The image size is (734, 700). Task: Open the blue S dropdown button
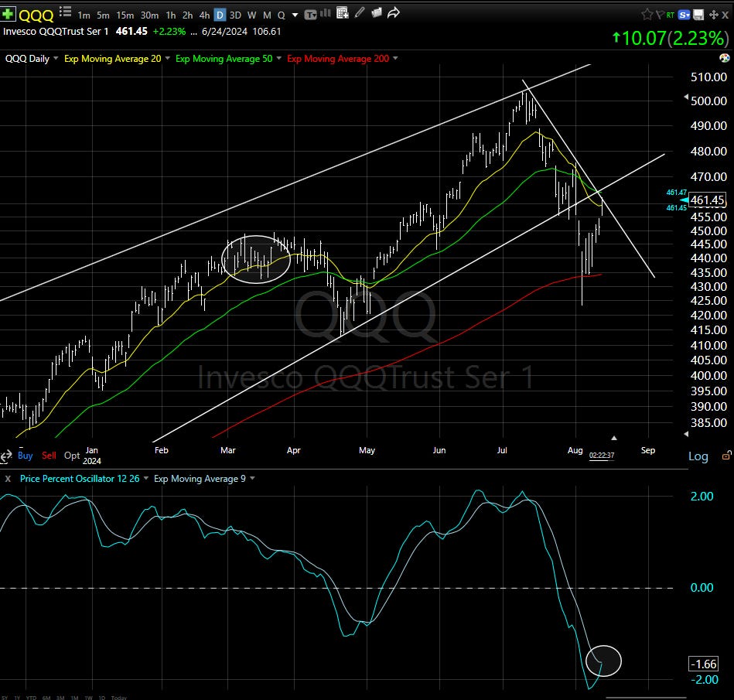684,15
